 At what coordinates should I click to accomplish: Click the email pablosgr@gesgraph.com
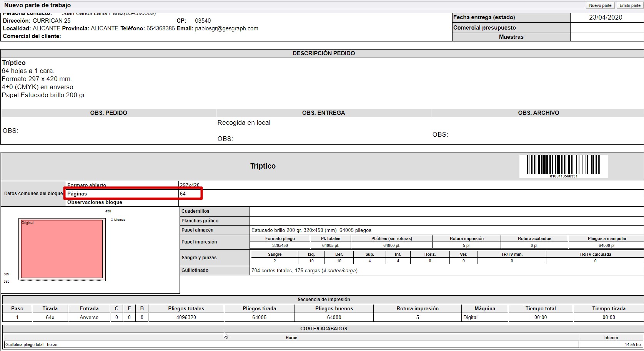(x=226, y=28)
